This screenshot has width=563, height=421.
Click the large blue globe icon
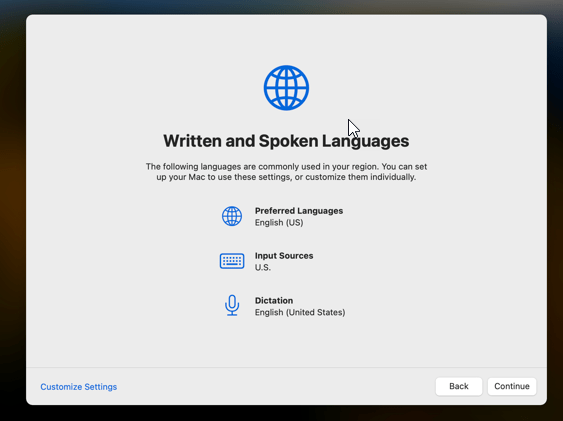pos(286,88)
